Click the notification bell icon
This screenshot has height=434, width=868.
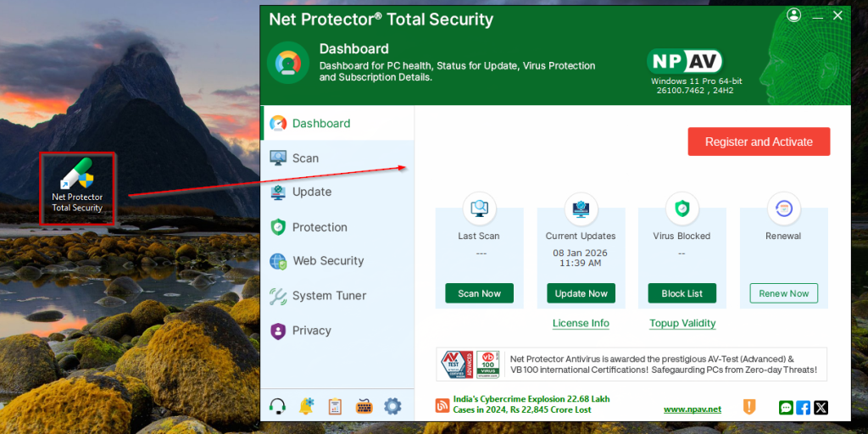tap(306, 406)
